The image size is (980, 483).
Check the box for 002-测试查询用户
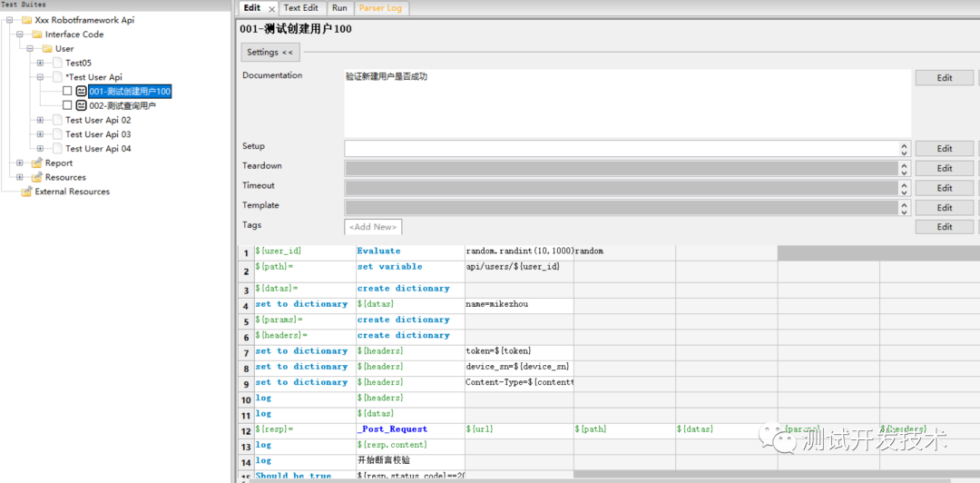tap(67, 105)
